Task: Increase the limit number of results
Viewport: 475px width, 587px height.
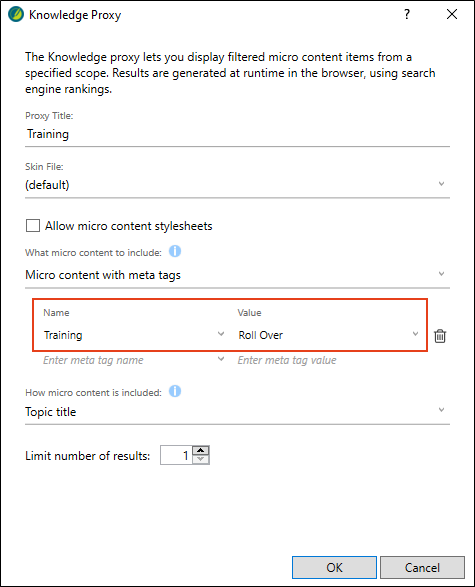Action: tap(201, 450)
